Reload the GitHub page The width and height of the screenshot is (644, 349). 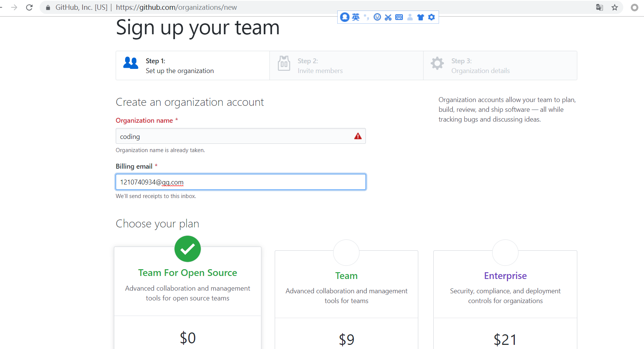[29, 8]
